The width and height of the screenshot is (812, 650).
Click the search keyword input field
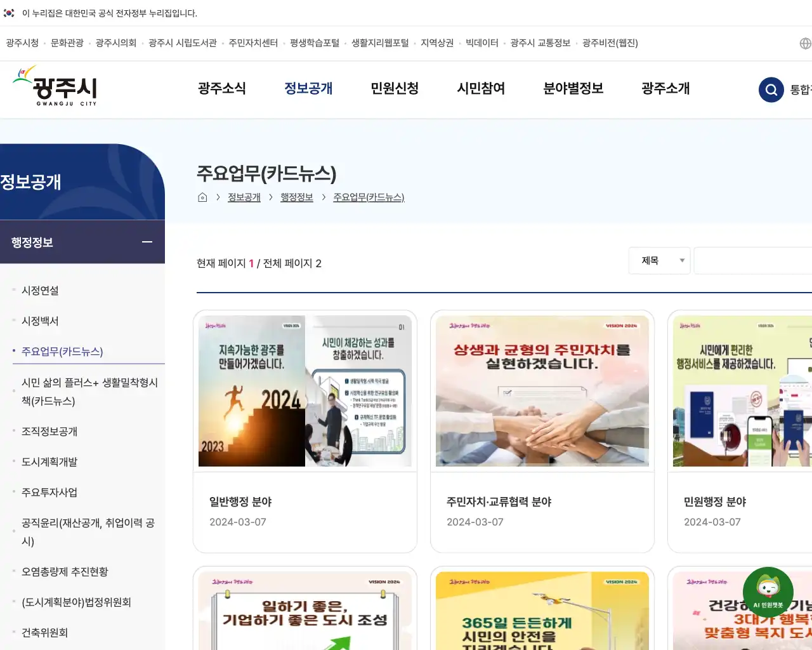coord(753,260)
